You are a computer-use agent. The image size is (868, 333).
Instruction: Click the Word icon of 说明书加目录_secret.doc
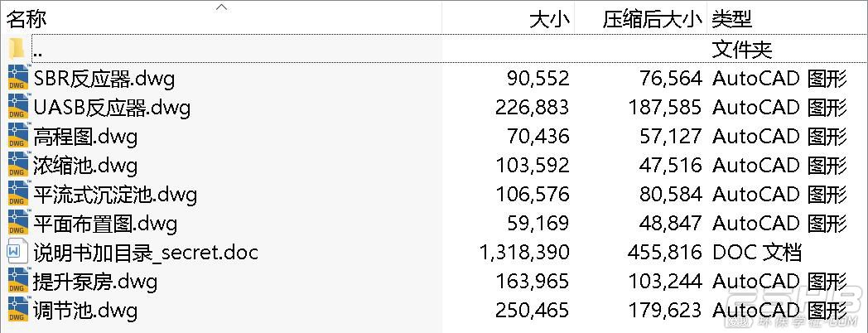[x=17, y=252]
